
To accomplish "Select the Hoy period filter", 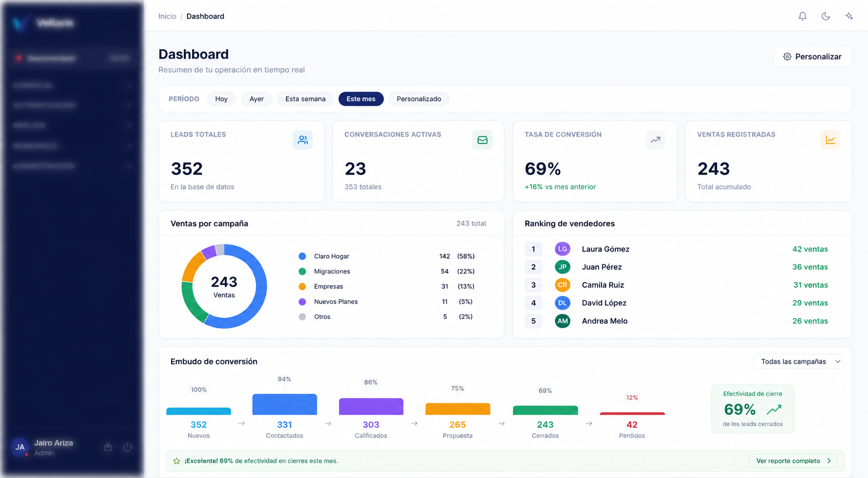I will point(221,99).
